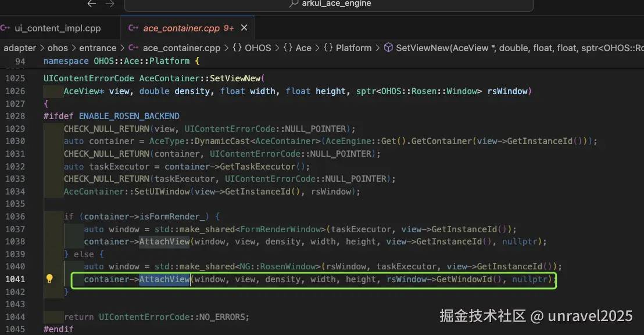Screen dimensions: 644x335
Task: Click the C++ icon on ui_content_impl.cpp tab
Action: coord(5,28)
